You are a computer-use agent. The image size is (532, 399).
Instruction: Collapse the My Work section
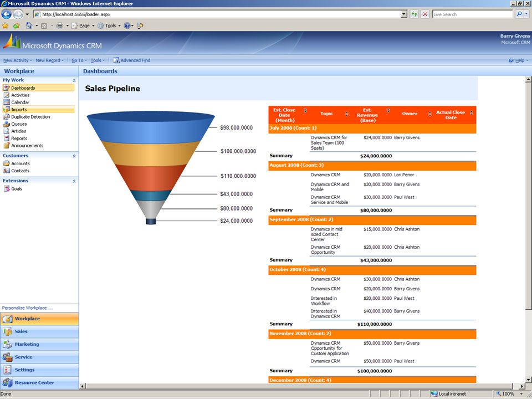74,80
